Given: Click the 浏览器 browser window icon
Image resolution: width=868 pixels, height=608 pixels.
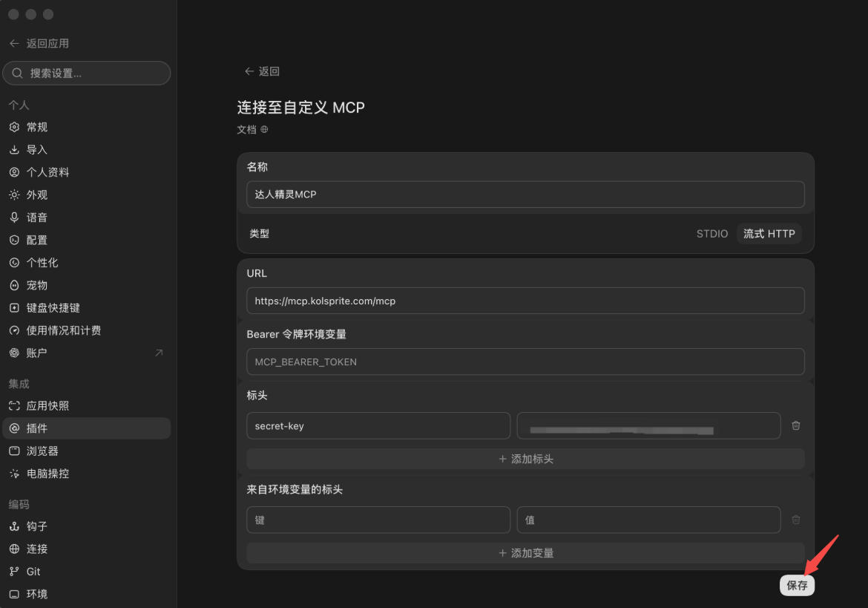Looking at the screenshot, I should pyautogui.click(x=14, y=451).
